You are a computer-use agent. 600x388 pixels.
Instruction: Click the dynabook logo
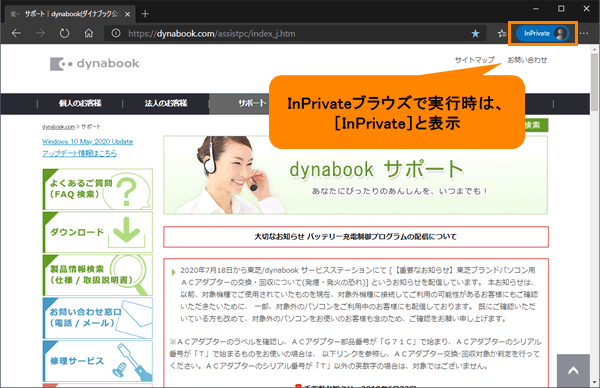pos(95,64)
